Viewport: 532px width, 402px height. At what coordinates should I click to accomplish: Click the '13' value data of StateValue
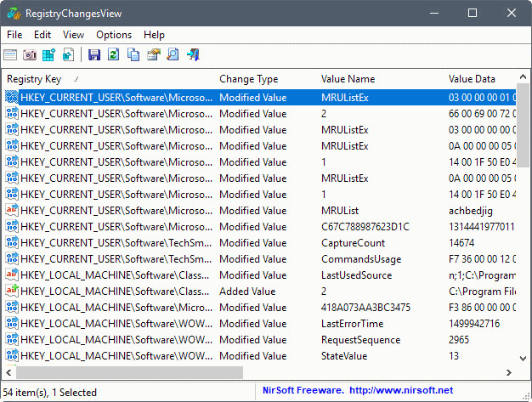454,356
